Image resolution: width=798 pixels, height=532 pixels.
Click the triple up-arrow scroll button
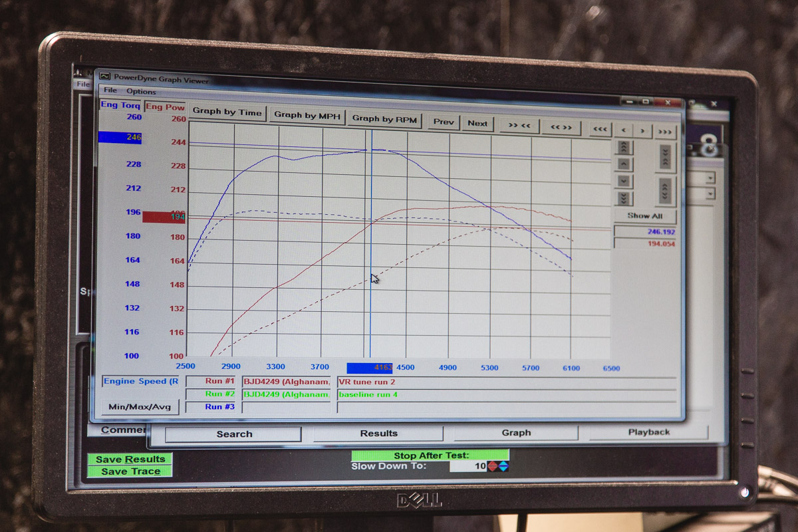624,148
